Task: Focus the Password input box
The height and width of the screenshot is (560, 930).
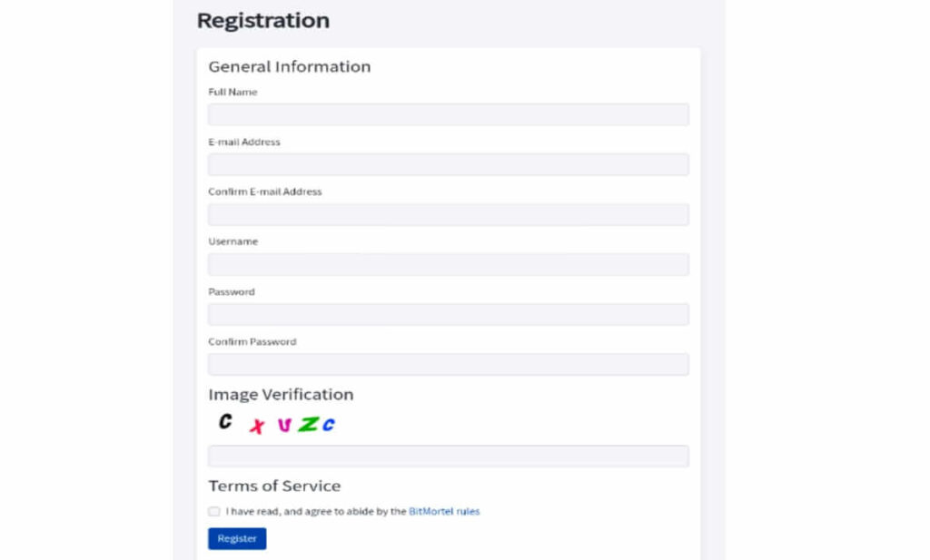Action: pyautogui.click(x=449, y=315)
